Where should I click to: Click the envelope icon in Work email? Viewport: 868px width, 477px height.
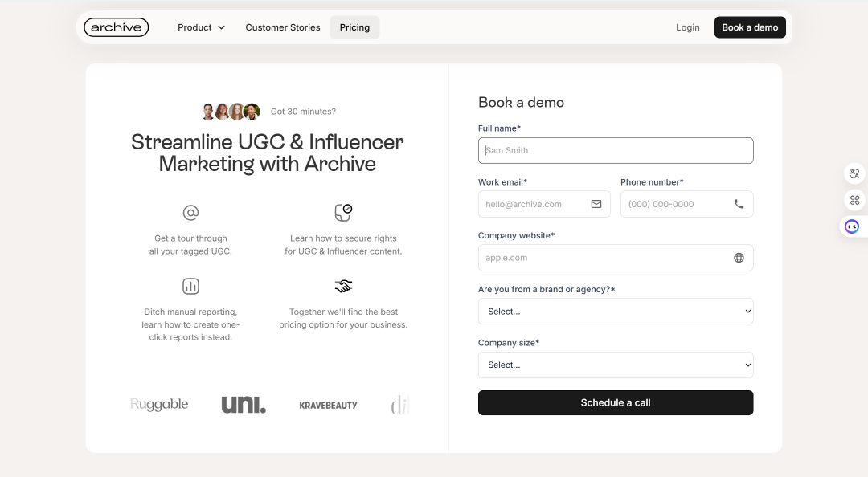[x=596, y=204]
